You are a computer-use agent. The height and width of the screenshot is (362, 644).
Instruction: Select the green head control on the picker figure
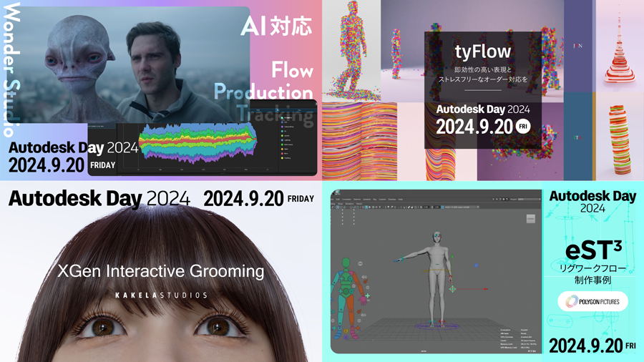point(346,263)
